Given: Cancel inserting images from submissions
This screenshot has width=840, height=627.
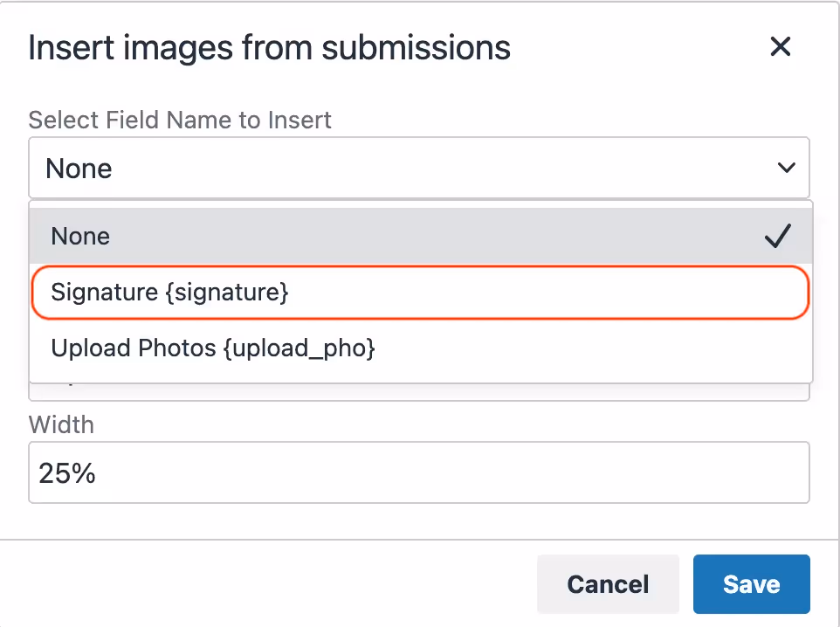Looking at the screenshot, I should (x=608, y=583).
